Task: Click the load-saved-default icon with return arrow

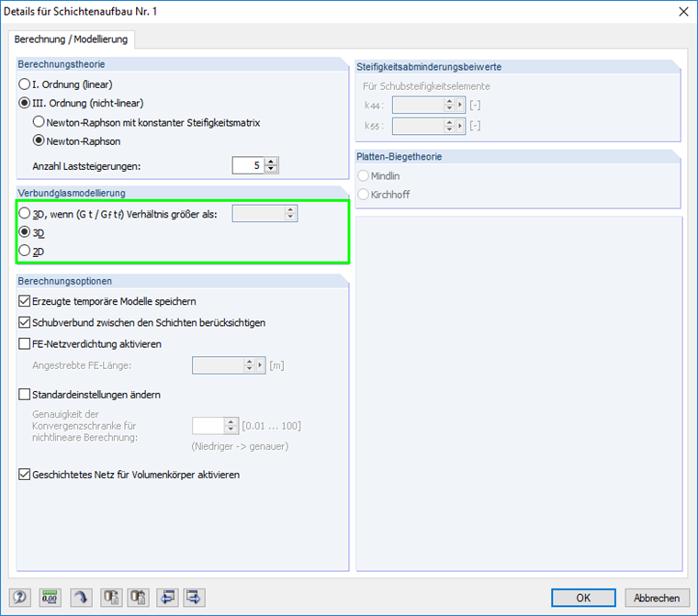Action: [138, 598]
